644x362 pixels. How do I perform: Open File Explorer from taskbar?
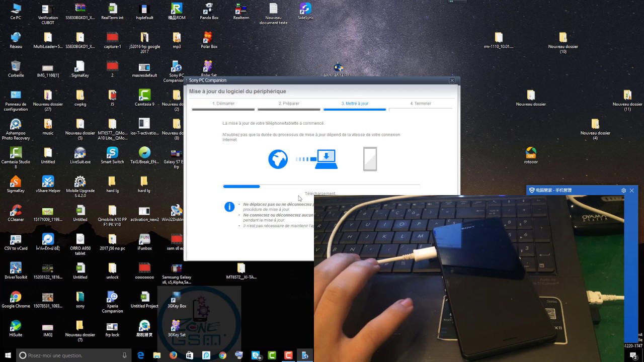[157, 355]
